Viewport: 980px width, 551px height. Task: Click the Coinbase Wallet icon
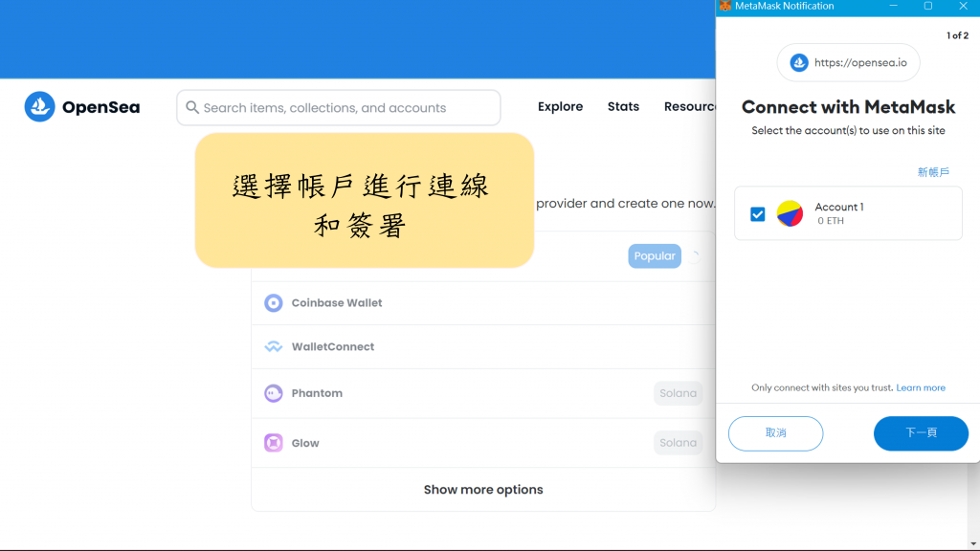(273, 303)
